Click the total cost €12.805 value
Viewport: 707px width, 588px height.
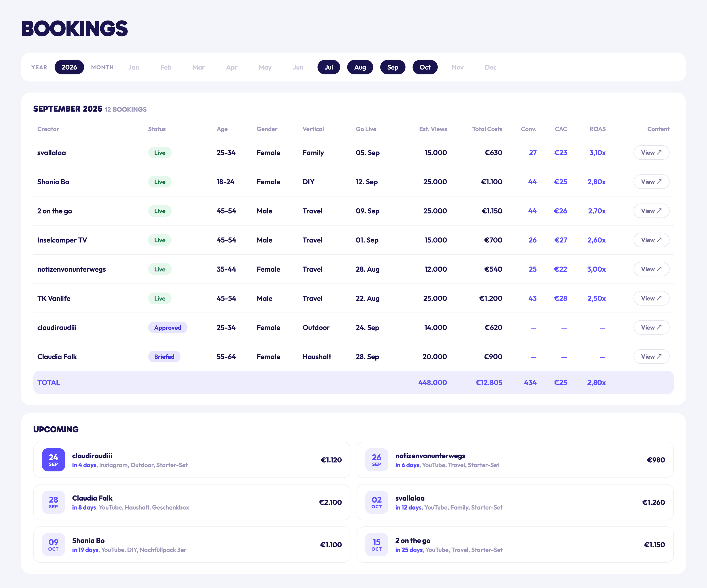489,382
